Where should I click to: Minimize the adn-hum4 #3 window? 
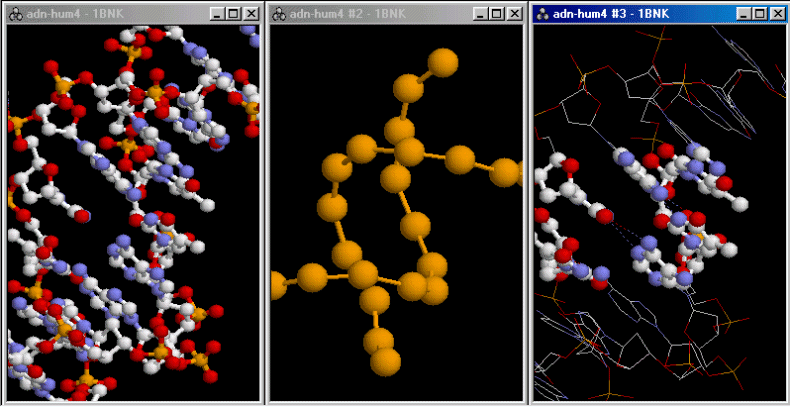pyautogui.click(x=742, y=13)
